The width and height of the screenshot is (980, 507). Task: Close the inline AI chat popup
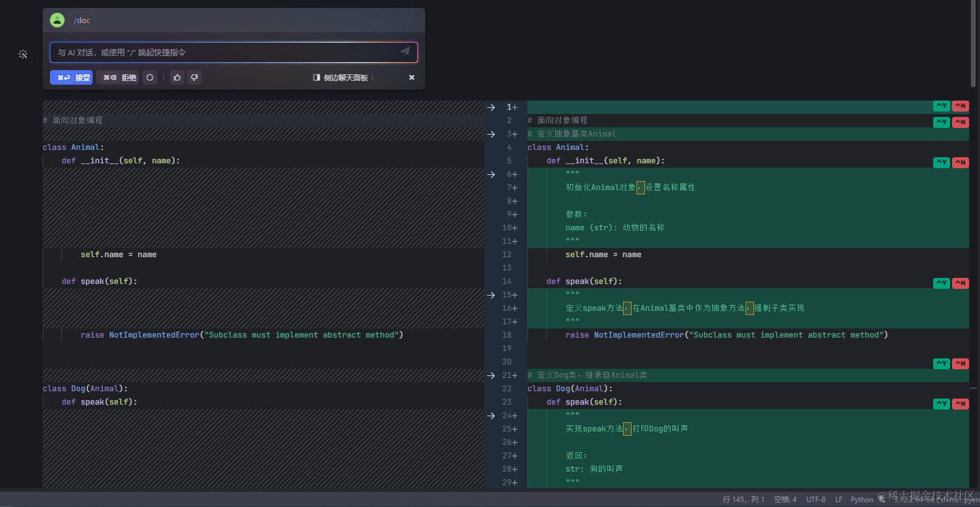point(412,77)
